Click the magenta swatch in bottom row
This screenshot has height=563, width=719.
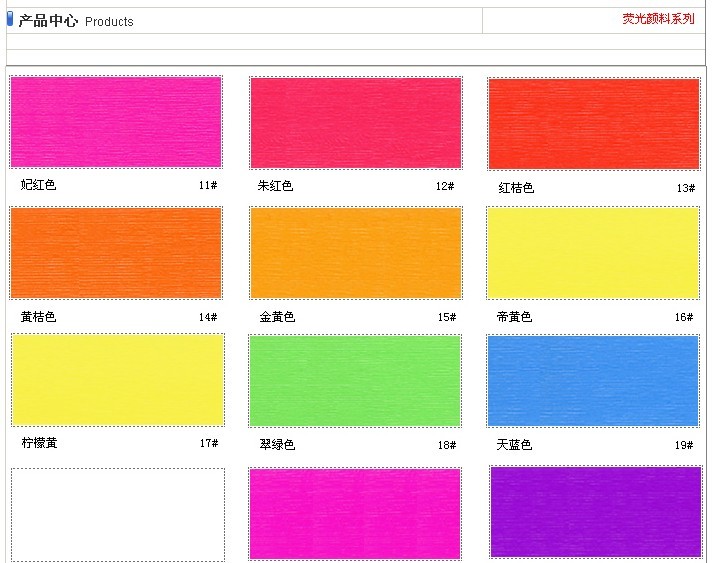coord(355,514)
